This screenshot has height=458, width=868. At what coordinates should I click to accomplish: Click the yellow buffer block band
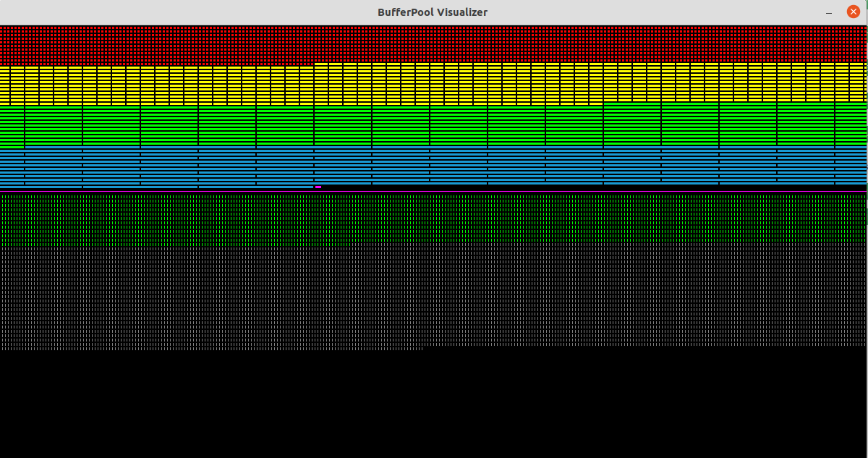(434, 85)
